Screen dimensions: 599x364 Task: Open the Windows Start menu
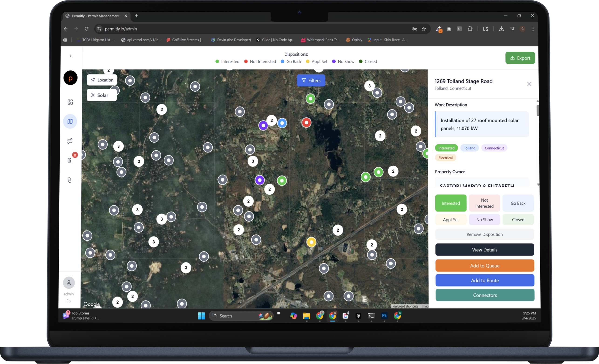201,316
